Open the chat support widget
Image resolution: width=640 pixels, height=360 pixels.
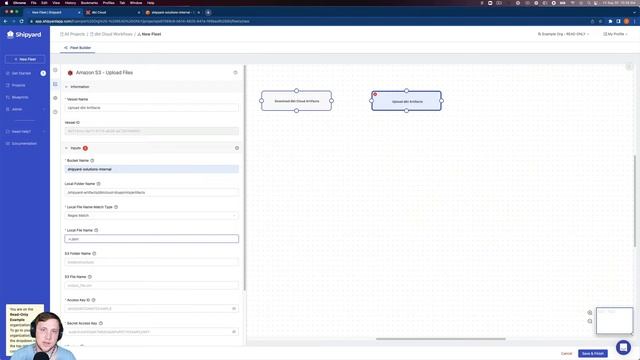point(623,347)
